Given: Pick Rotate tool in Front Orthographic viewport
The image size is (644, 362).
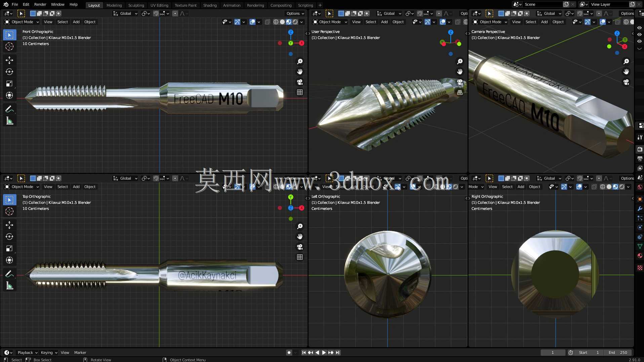Looking at the screenshot, I should tap(9, 72).
